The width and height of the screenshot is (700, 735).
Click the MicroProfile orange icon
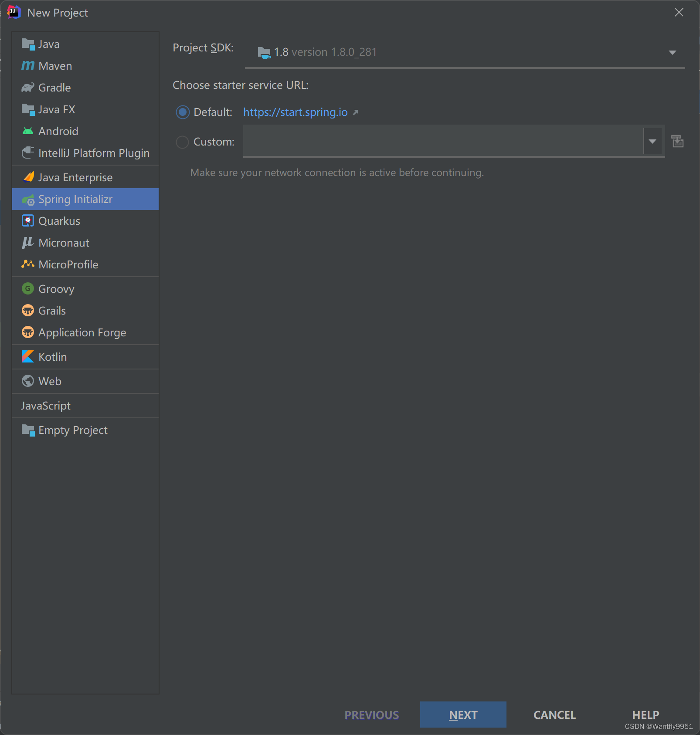28,264
